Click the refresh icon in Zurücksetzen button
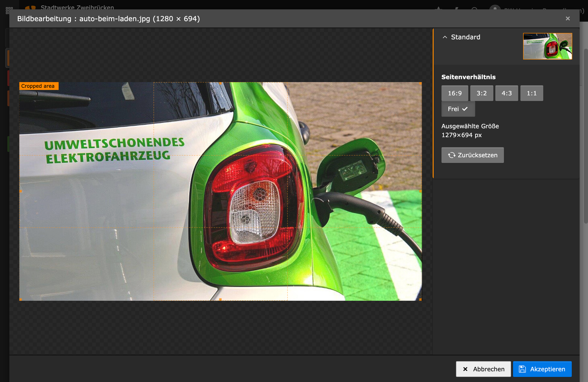The height and width of the screenshot is (382, 588). pyautogui.click(x=452, y=155)
